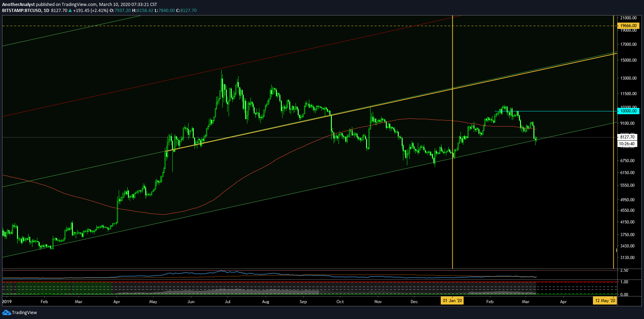
Task: Click the Nov label on time axis
Action: click(378, 302)
